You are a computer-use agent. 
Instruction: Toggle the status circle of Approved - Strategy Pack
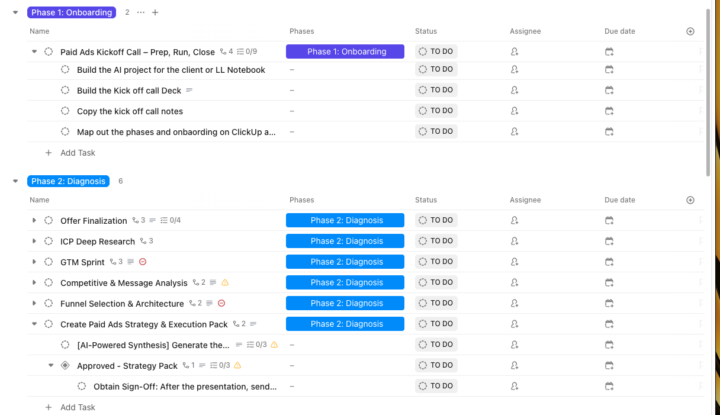click(65, 366)
